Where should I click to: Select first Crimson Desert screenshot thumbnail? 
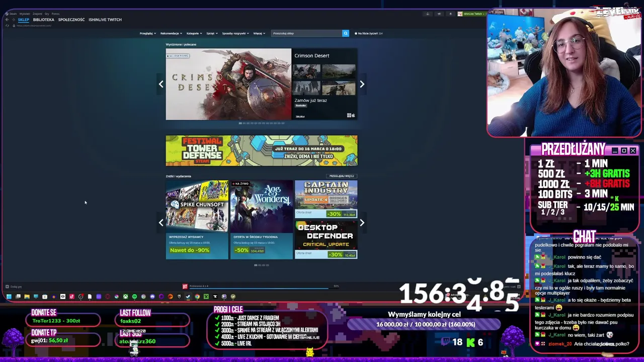(306, 71)
